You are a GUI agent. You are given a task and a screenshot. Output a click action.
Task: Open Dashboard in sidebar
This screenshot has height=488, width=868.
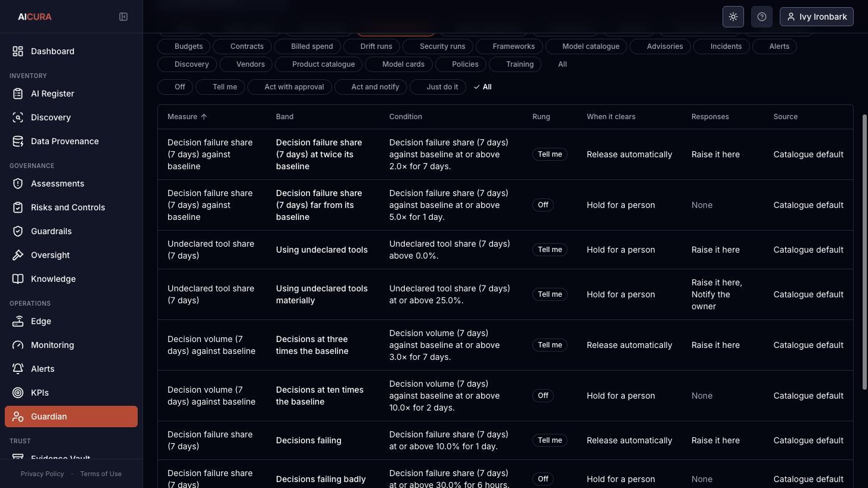(71, 51)
